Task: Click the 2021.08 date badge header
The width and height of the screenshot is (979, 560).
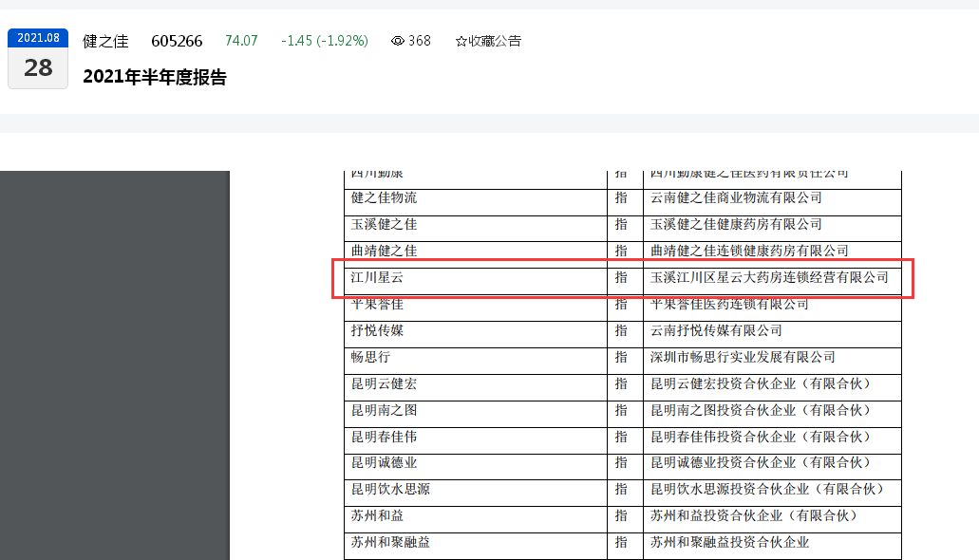Action: [x=38, y=38]
